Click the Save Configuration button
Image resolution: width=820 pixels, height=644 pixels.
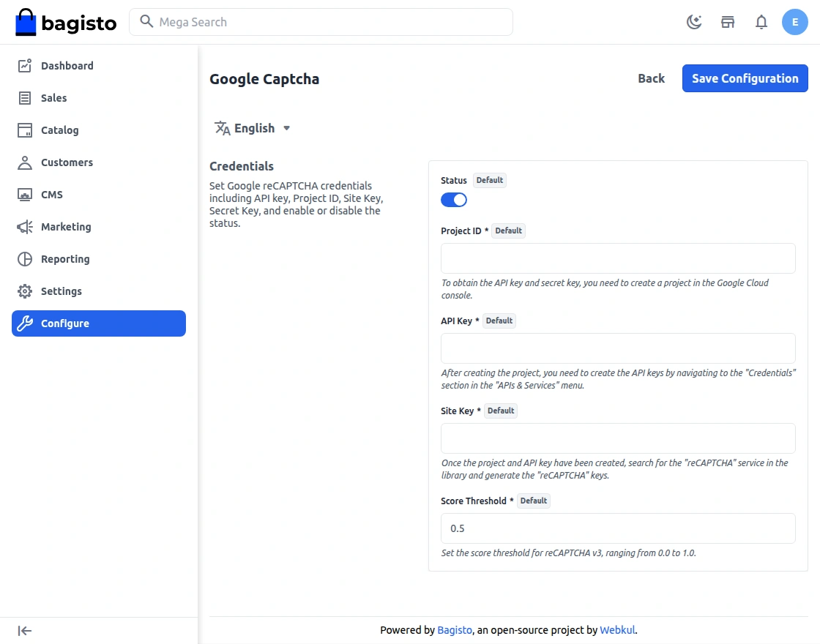pos(745,78)
